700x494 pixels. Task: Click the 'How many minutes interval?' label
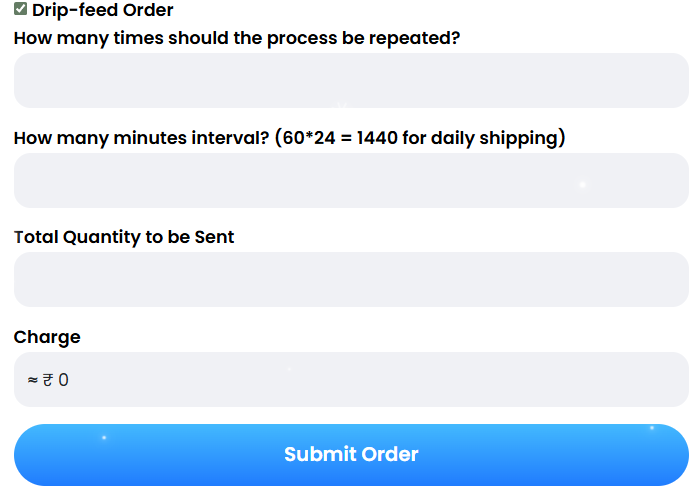point(142,138)
